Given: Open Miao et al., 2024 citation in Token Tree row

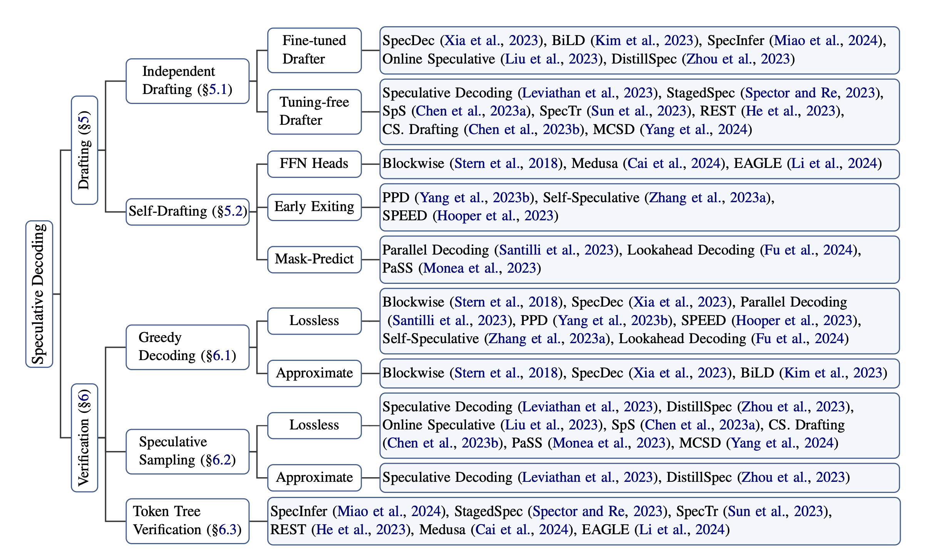Looking at the screenshot, I should [389, 511].
